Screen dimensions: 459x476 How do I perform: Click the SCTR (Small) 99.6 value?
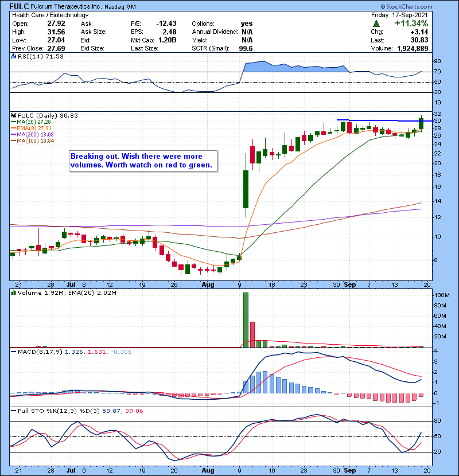tap(246, 49)
